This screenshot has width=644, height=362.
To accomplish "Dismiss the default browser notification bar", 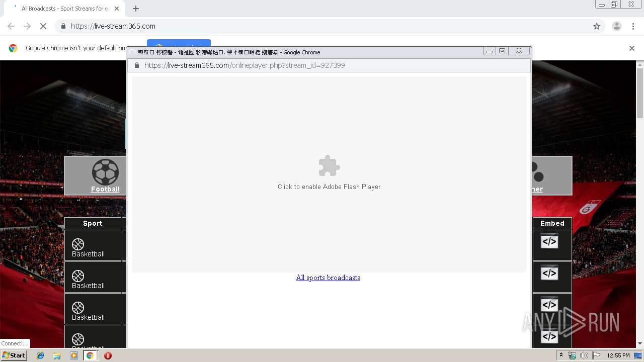I will pyautogui.click(x=632, y=48).
